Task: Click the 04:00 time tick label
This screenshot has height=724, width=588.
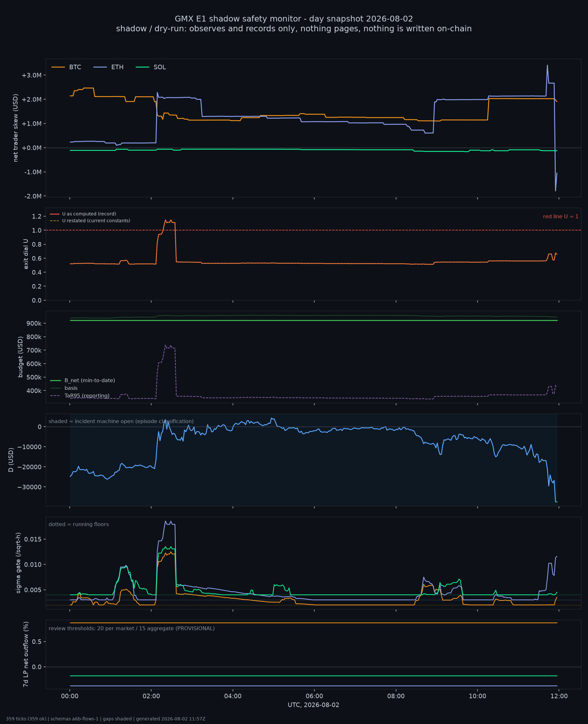Action: tap(233, 696)
